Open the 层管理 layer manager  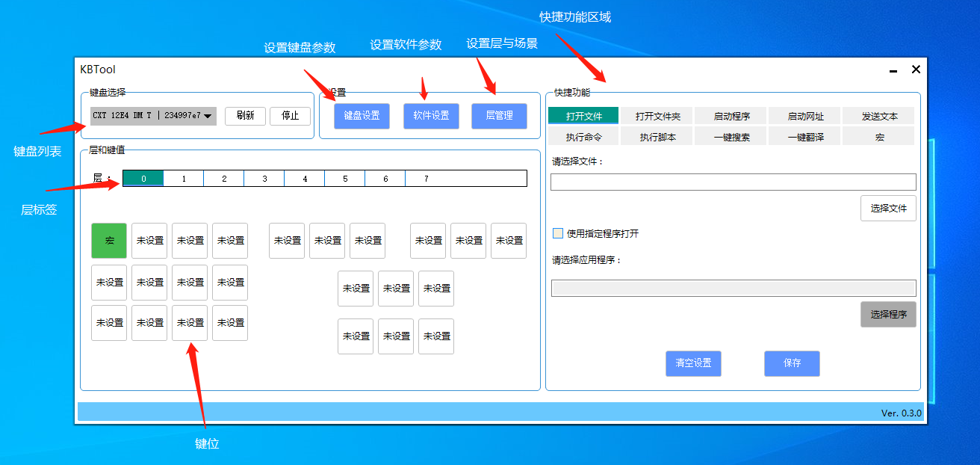point(499,116)
